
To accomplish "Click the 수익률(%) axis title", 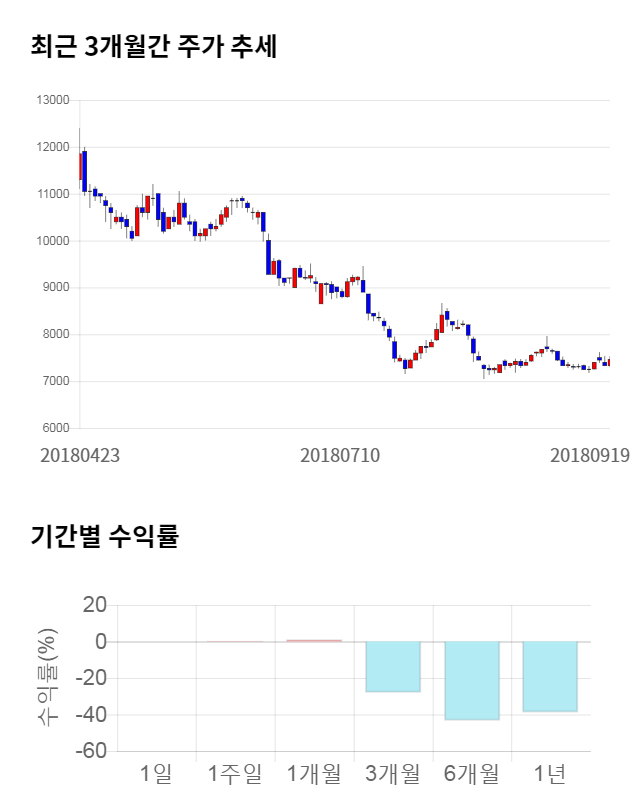I will [47, 678].
